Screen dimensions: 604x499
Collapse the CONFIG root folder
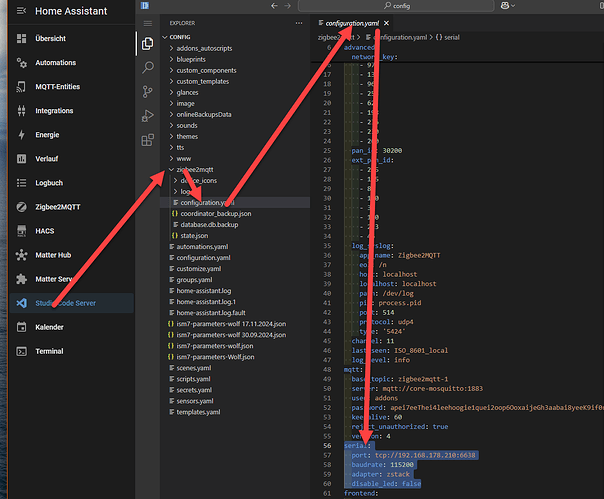(165, 37)
